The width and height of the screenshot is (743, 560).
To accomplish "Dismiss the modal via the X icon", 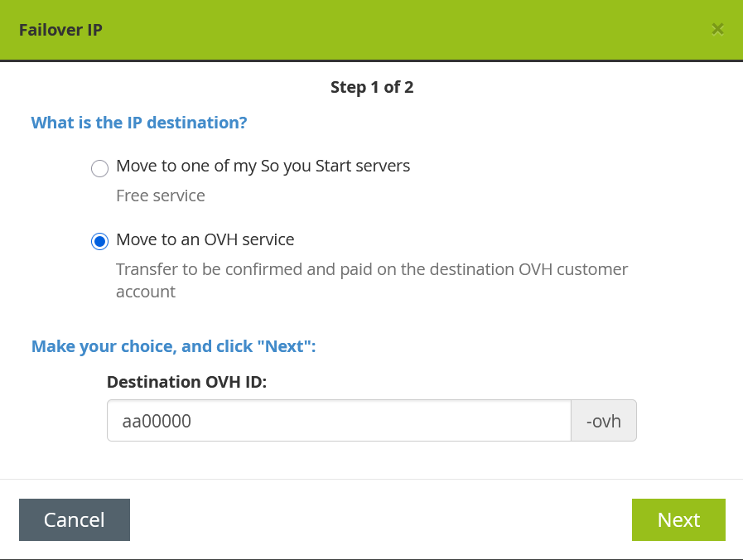I will [x=717, y=29].
